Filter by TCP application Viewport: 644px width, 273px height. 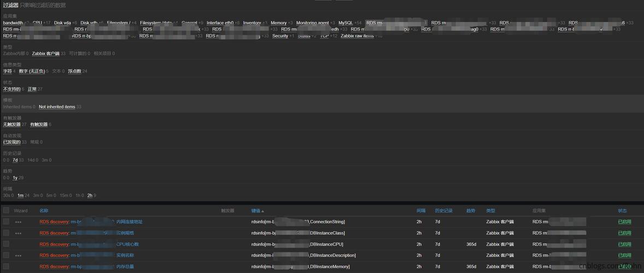(325, 36)
